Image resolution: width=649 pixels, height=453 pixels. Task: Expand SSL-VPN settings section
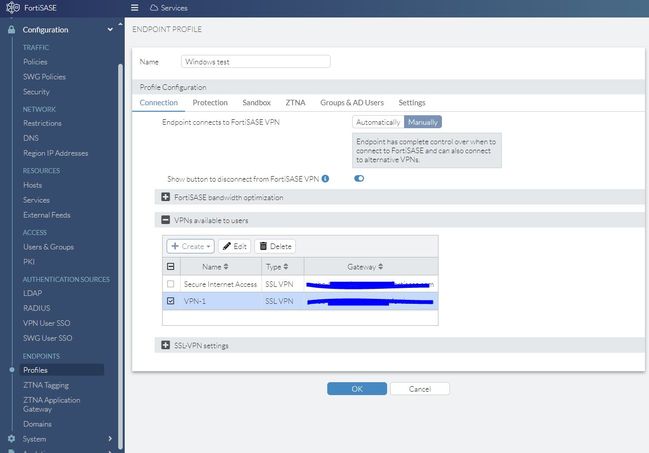click(x=166, y=345)
